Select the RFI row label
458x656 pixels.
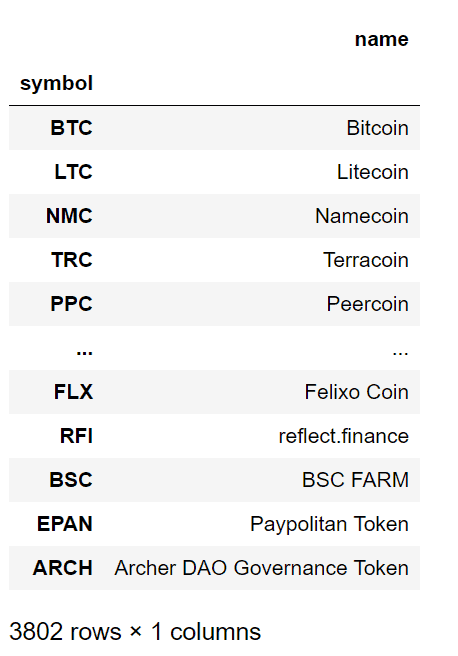[77, 436]
